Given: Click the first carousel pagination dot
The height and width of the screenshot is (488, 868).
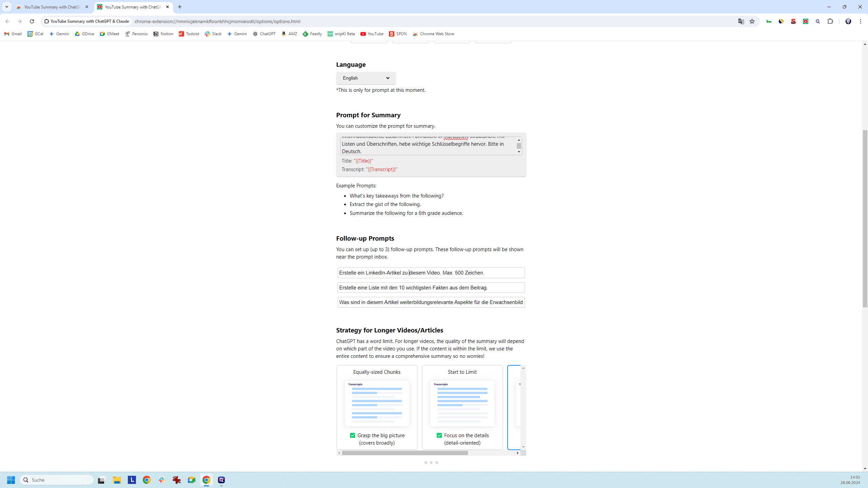Looking at the screenshot, I should 426,463.
